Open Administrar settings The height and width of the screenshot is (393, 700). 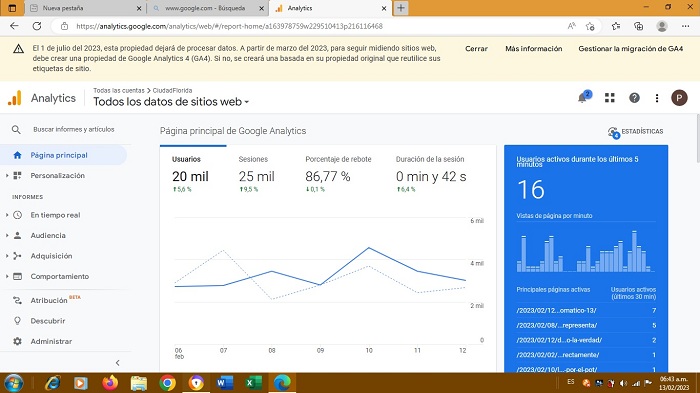[51, 341]
